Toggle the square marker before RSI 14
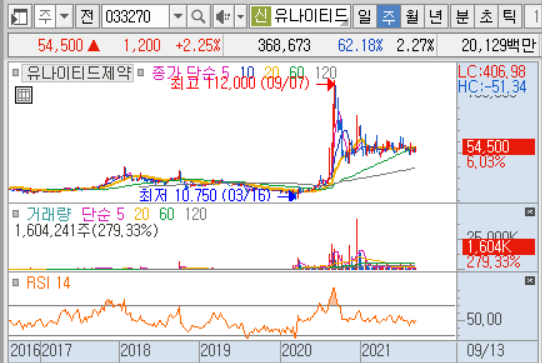542x363 pixels. point(15,283)
